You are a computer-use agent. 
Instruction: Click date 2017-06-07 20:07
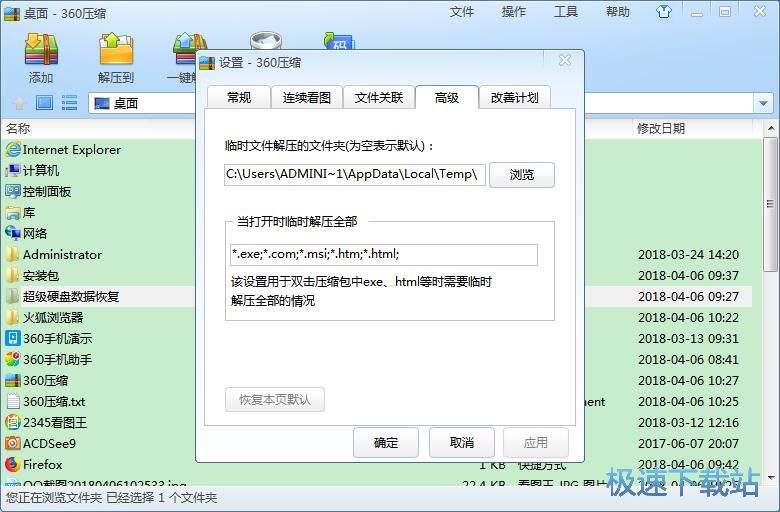(688, 443)
